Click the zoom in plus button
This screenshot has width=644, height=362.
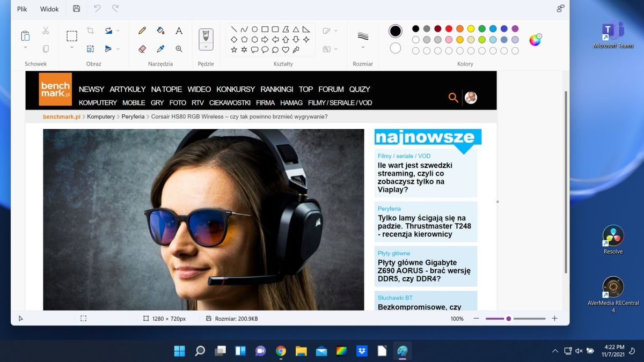[x=554, y=319]
